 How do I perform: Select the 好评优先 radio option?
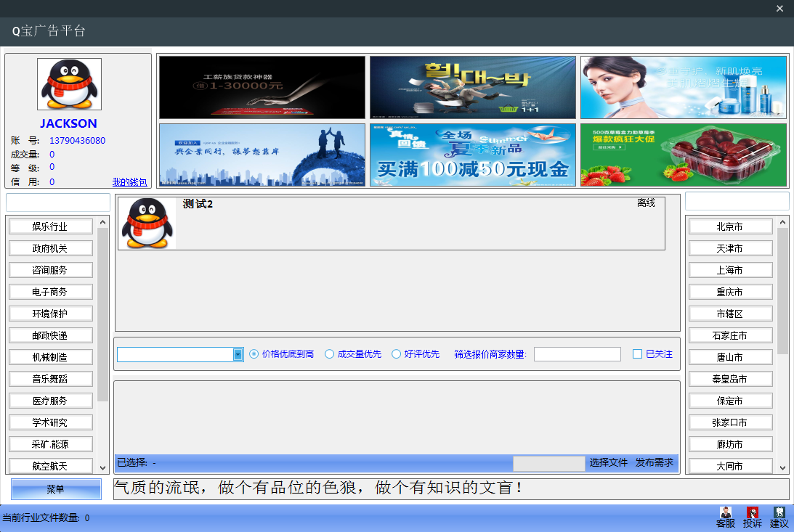397,354
